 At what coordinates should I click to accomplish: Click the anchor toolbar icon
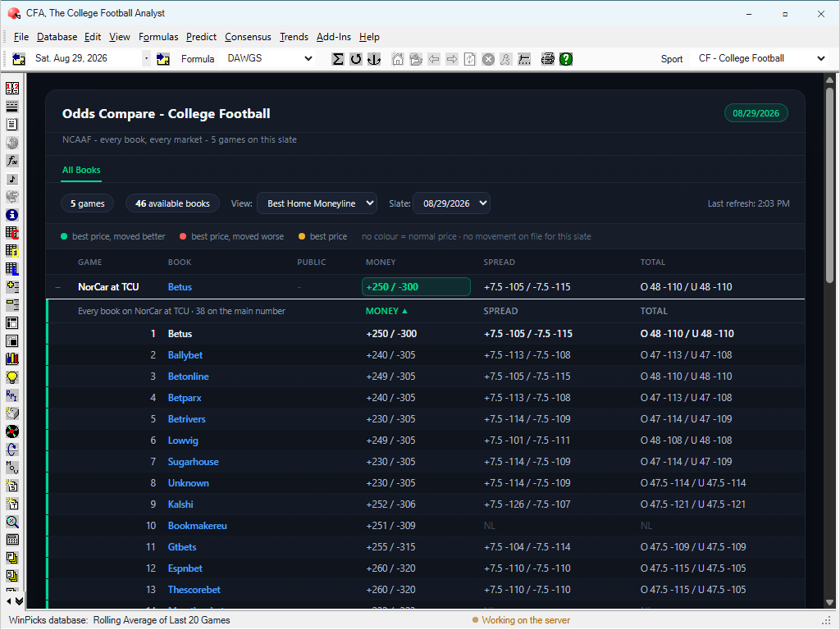point(374,59)
